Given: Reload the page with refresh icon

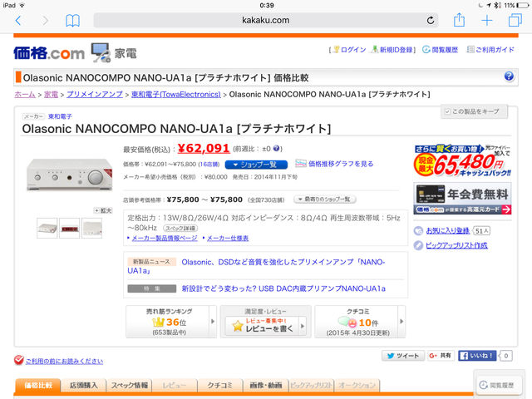Looking at the screenshot, I should coord(431,20).
